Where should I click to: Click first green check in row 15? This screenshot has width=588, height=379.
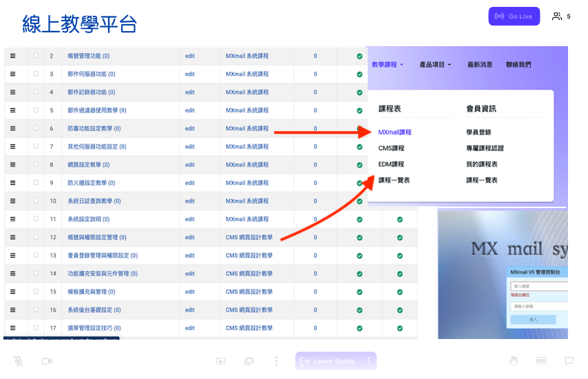point(359,292)
